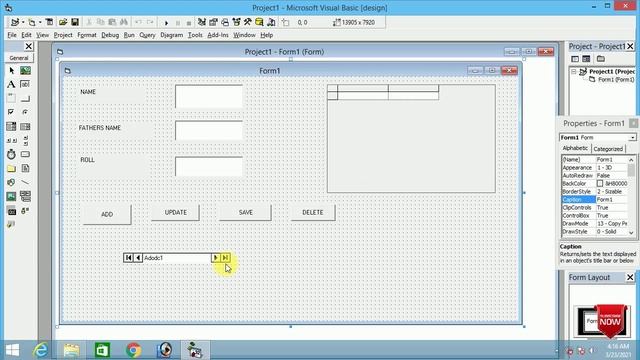
Task: Select the Caption property row
Action: pyautogui.click(x=594, y=200)
